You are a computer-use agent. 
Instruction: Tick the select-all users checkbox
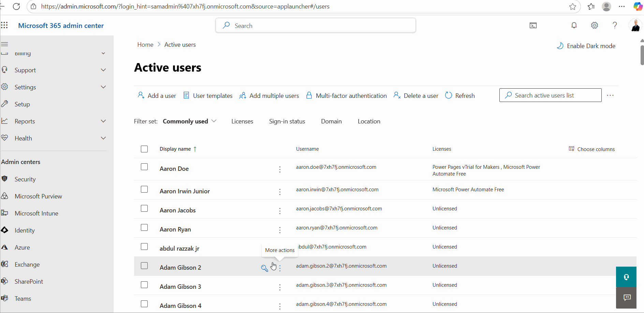tap(144, 149)
